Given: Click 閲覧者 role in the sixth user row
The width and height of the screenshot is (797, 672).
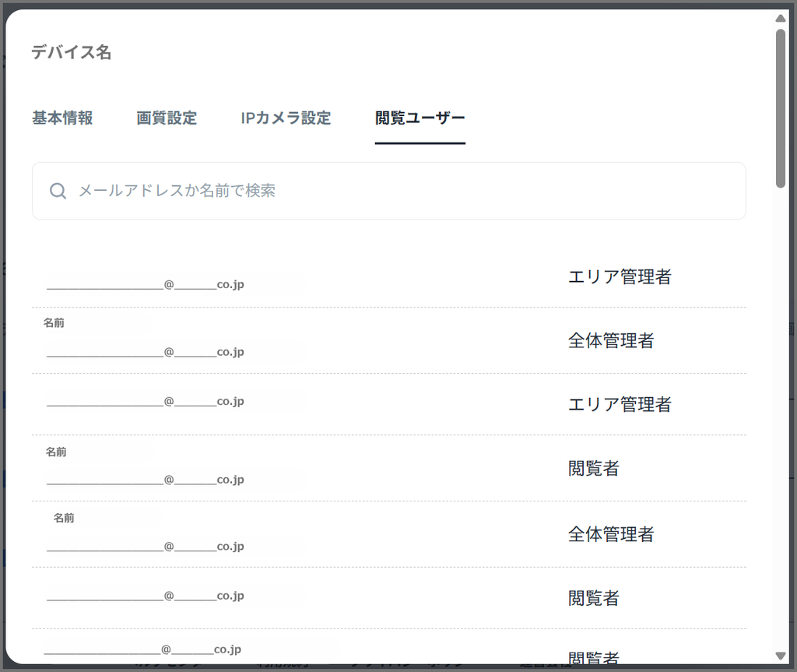Looking at the screenshot, I should [594, 598].
